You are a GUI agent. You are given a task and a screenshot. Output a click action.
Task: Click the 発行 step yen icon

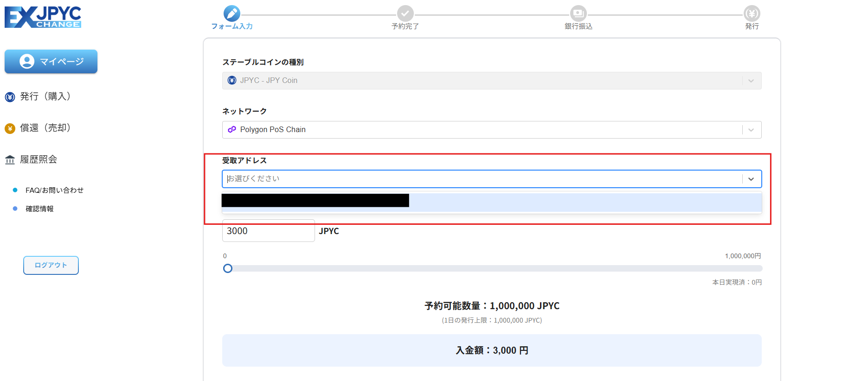point(752,13)
